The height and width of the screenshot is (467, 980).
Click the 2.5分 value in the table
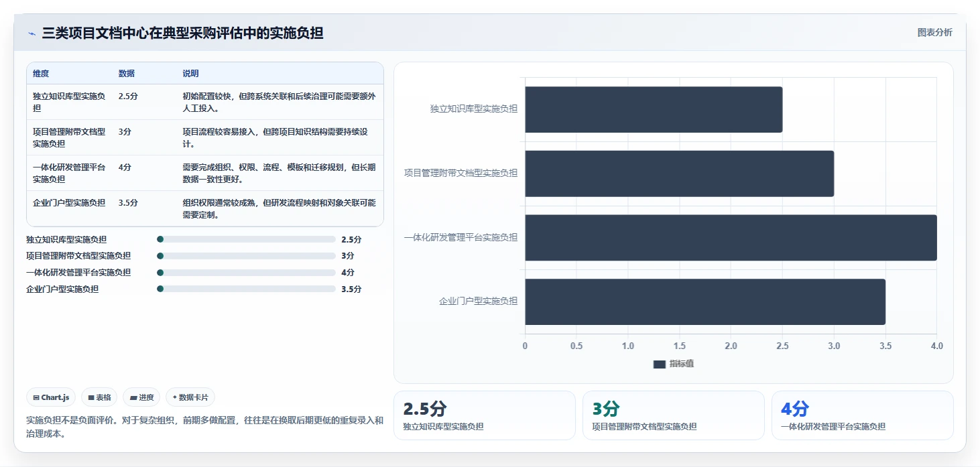[128, 96]
